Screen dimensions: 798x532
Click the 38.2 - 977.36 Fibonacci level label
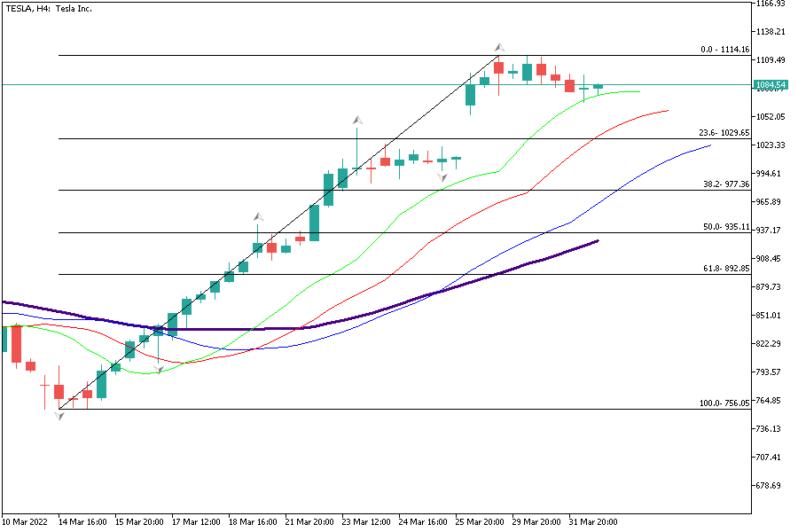726,184
